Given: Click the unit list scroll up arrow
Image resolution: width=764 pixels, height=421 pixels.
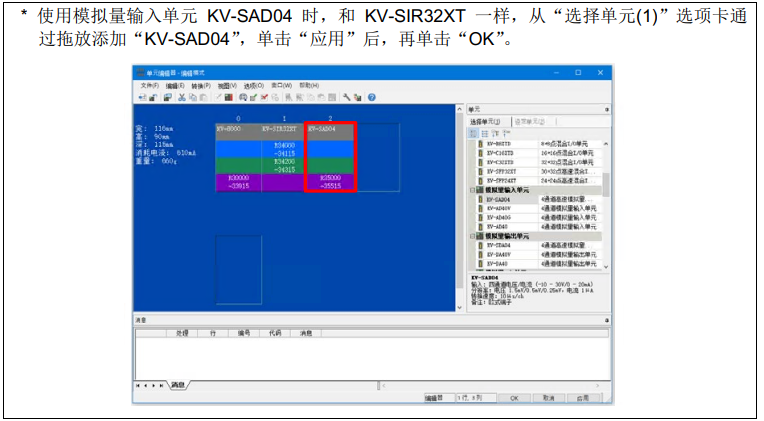Looking at the screenshot, I should click(x=606, y=144).
